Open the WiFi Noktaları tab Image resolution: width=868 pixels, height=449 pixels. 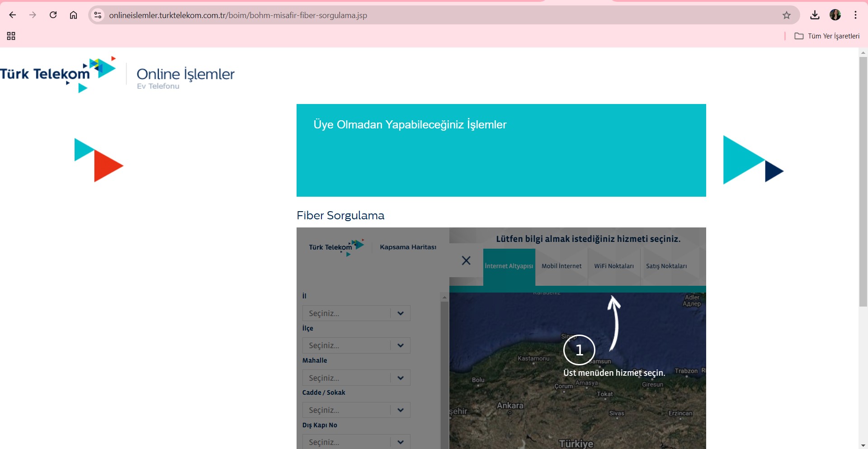(614, 266)
